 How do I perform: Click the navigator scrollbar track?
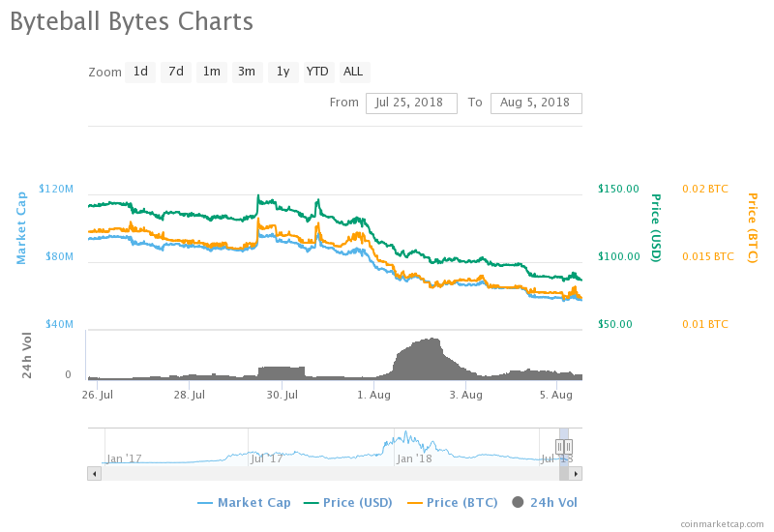coord(330,474)
